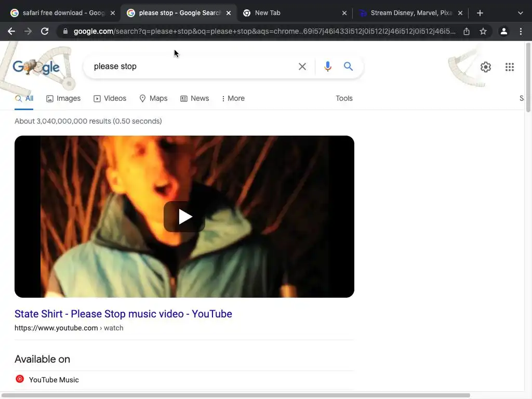Image resolution: width=532 pixels, height=399 pixels.
Task: Close the New Tab tab
Action: (x=344, y=13)
